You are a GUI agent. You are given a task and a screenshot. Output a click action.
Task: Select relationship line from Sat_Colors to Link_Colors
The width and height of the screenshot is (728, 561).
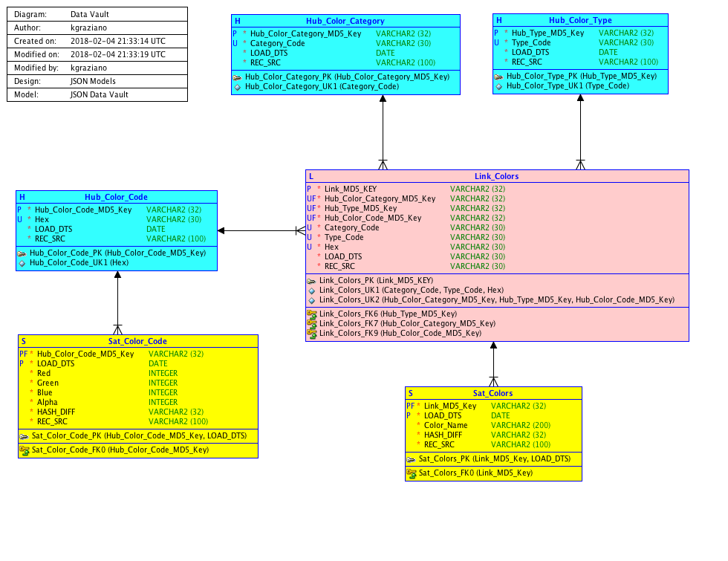(493, 365)
